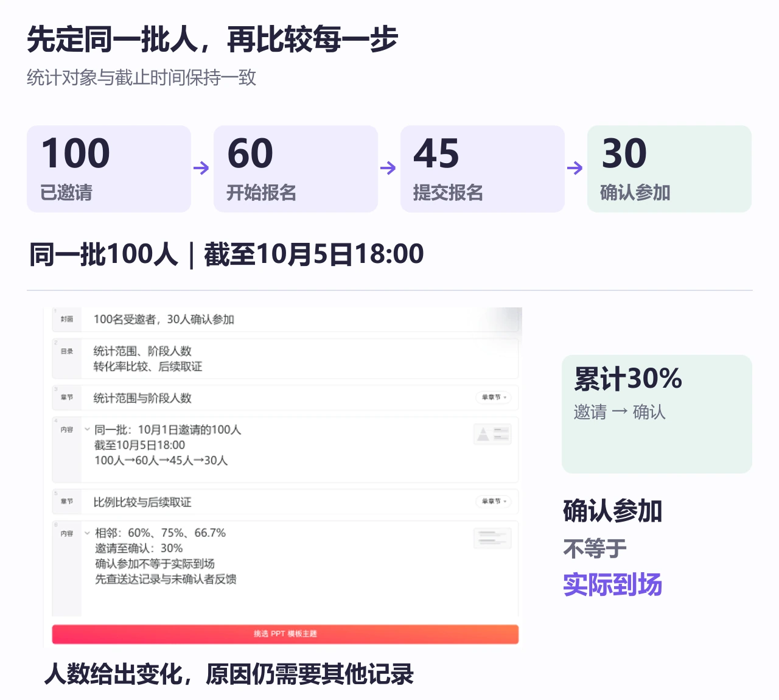Click the line 转化率比较、后续取证 in 目录
This screenshot has height=700, width=779.
(148, 366)
